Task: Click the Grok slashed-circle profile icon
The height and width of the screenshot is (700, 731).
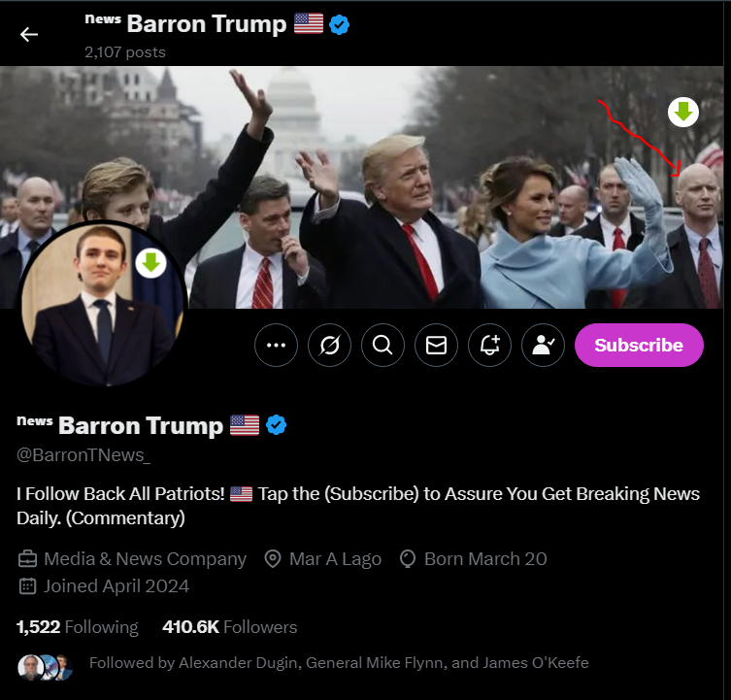Action: [329, 345]
